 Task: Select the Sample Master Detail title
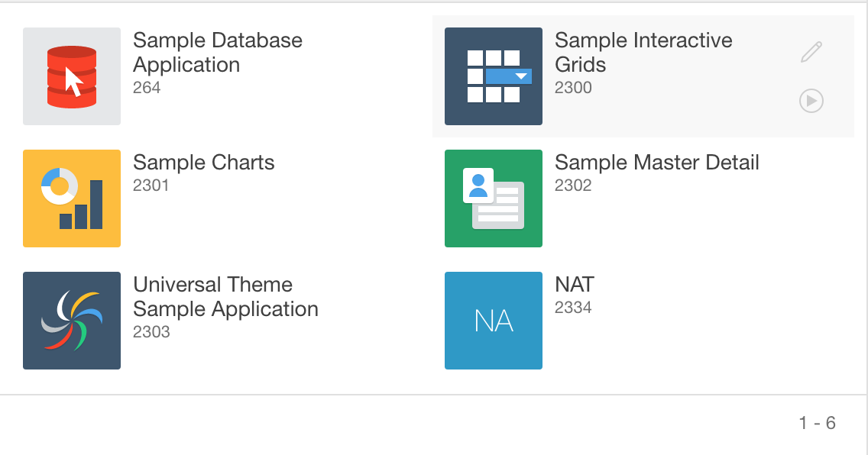pos(657,163)
